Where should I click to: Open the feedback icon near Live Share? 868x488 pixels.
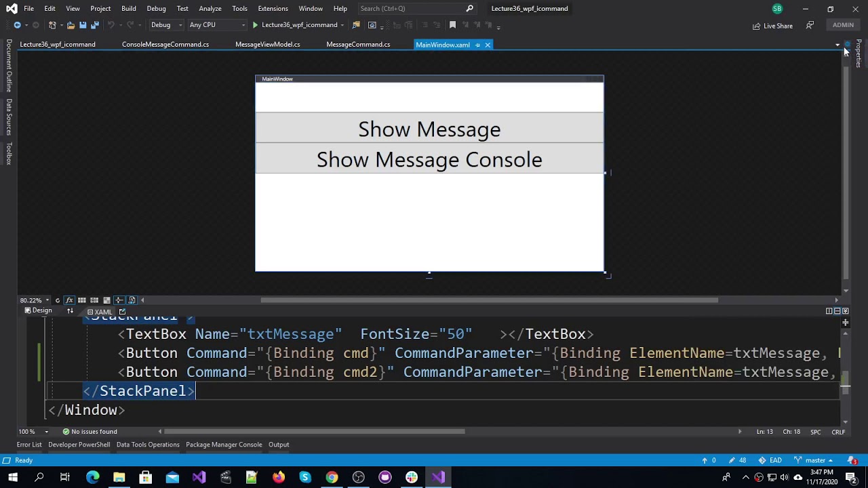pos(810,26)
